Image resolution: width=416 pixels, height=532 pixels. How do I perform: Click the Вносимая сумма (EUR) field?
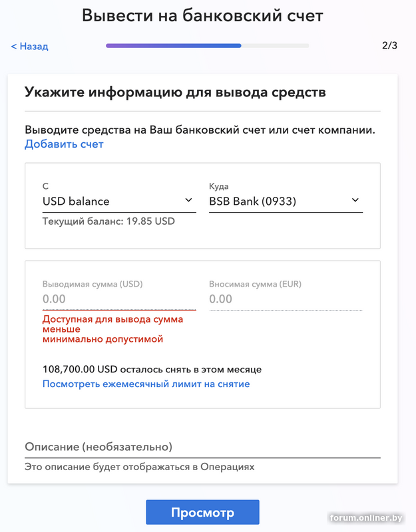[x=286, y=299]
